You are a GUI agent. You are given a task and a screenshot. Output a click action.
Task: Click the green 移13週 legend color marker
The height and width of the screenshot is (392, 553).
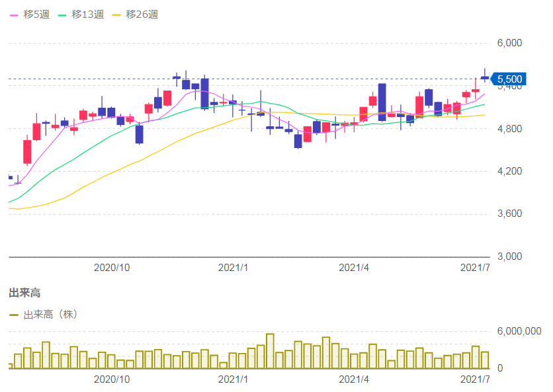click(62, 15)
